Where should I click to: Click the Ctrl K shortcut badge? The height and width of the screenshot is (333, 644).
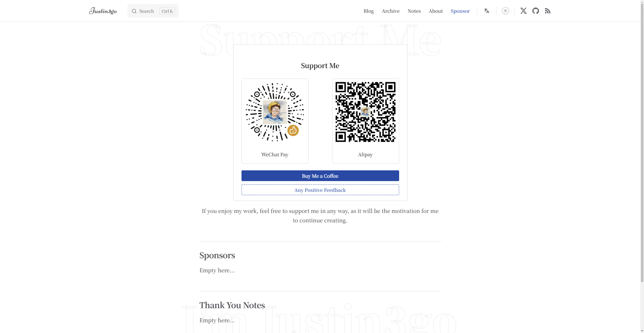click(x=167, y=11)
